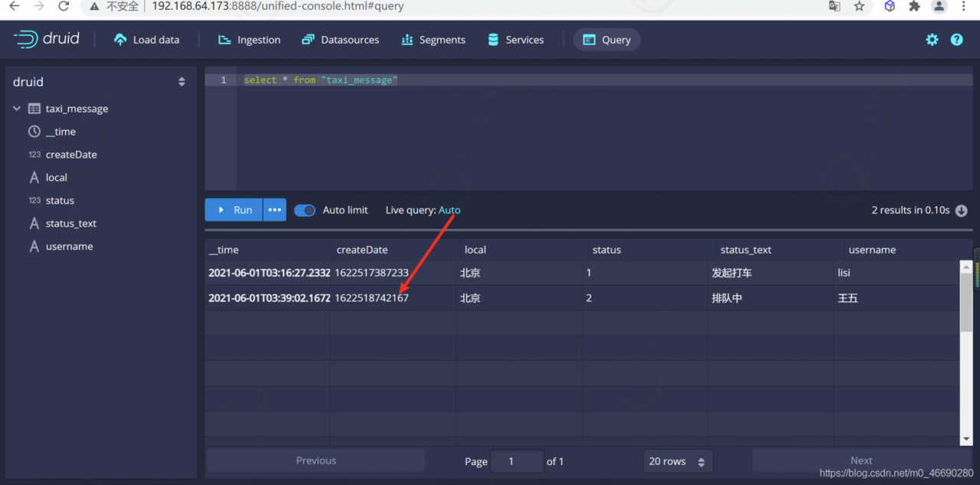This screenshot has height=485, width=980.
Task: Sort by the status column header
Action: point(650,249)
